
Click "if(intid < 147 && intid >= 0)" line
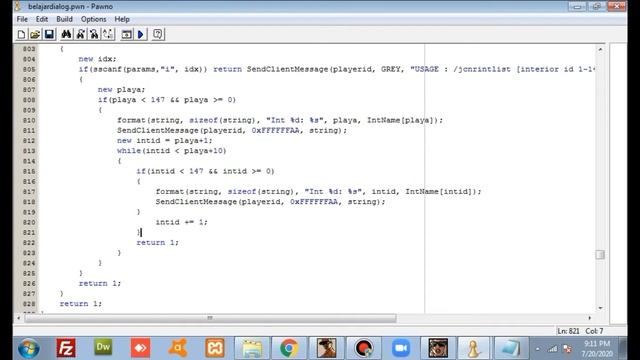pyautogui.click(x=205, y=171)
